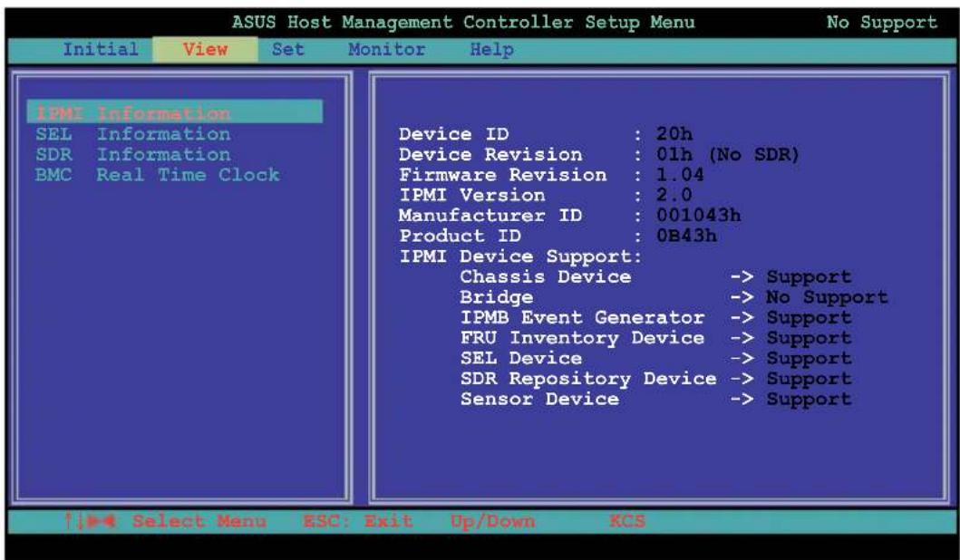960x560 pixels.
Task: Click the Sensor Device row
Action: 655,399
